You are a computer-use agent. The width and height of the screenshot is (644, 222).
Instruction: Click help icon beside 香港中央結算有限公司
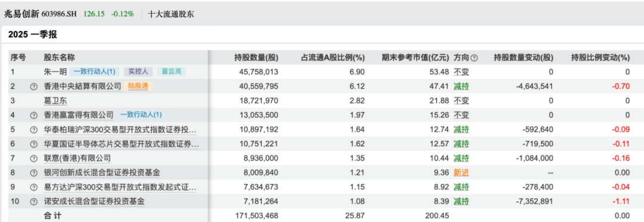33,86
